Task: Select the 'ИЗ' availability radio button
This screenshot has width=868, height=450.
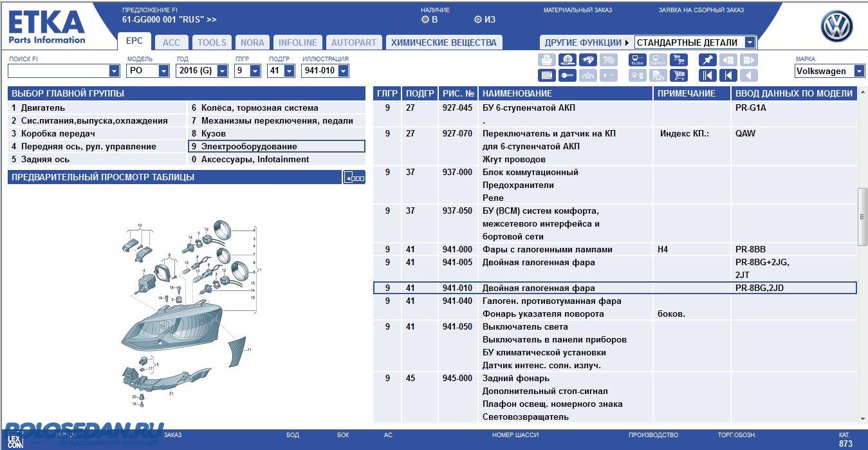Action: coord(477,19)
